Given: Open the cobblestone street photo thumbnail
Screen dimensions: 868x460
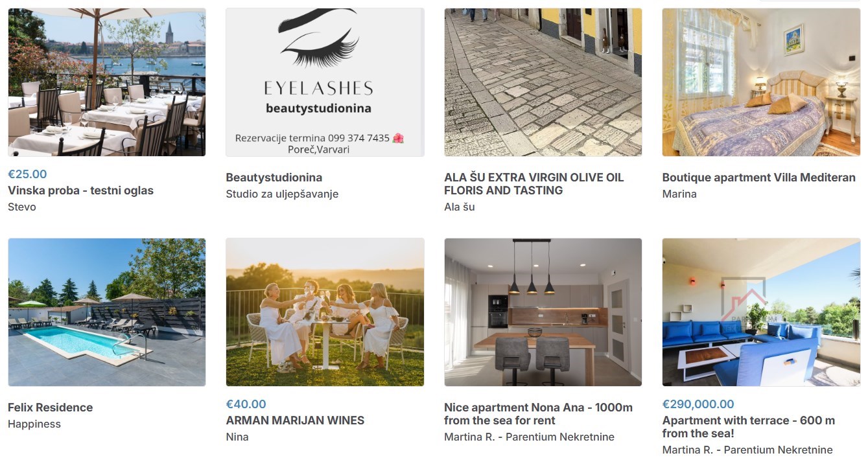Looking at the screenshot, I should (543, 82).
